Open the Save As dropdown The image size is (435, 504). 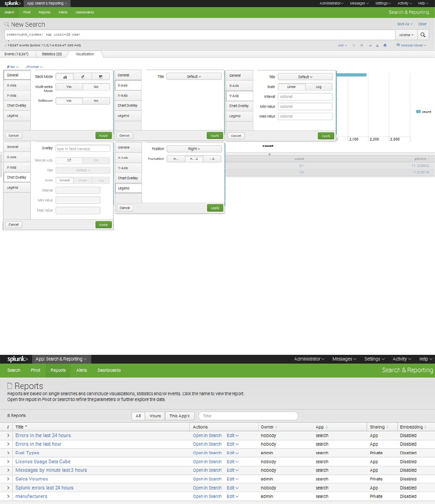405,24
